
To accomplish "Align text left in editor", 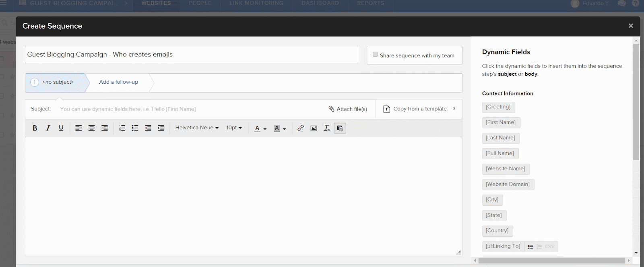I will [x=78, y=128].
